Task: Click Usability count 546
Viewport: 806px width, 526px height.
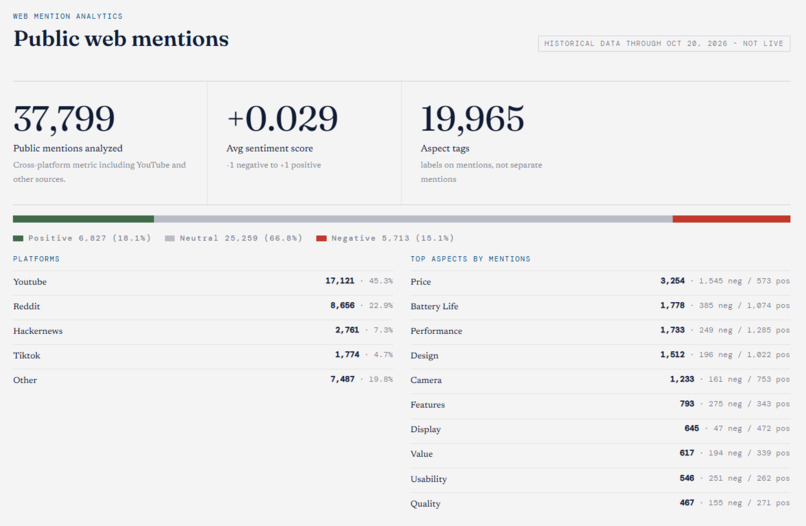Action: [x=687, y=479]
